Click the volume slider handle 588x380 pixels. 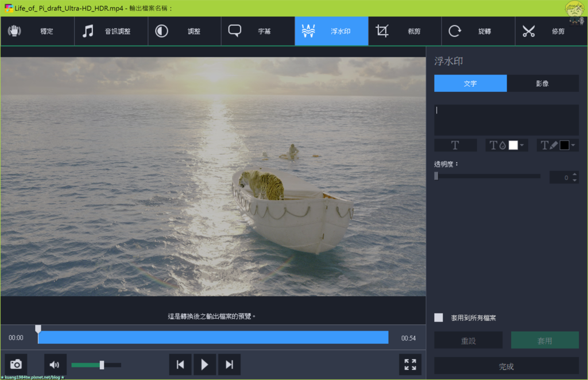102,365
